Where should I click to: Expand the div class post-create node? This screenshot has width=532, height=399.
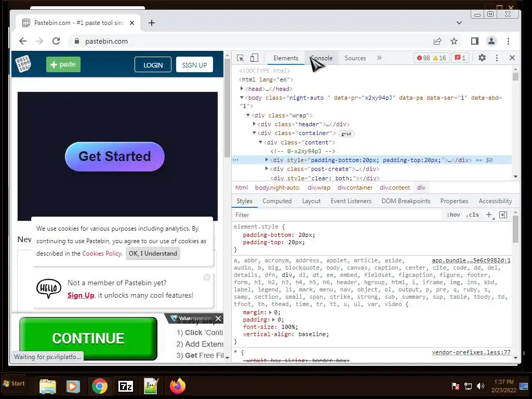(x=267, y=169)
